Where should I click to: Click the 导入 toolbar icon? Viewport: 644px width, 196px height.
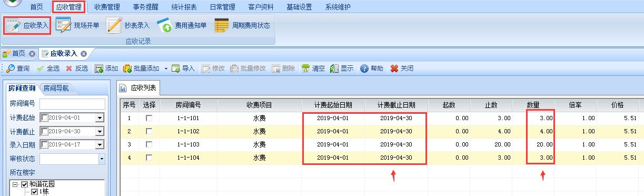coord(176,68)
